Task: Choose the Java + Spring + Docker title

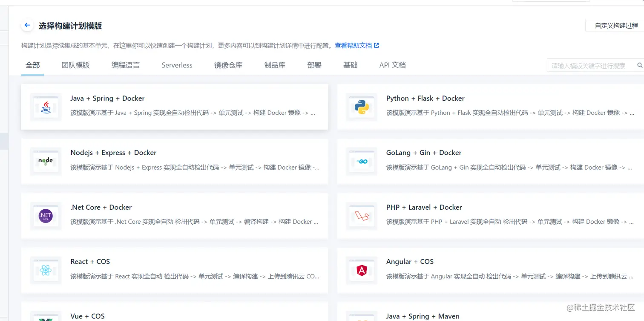Action: point(107,98)
